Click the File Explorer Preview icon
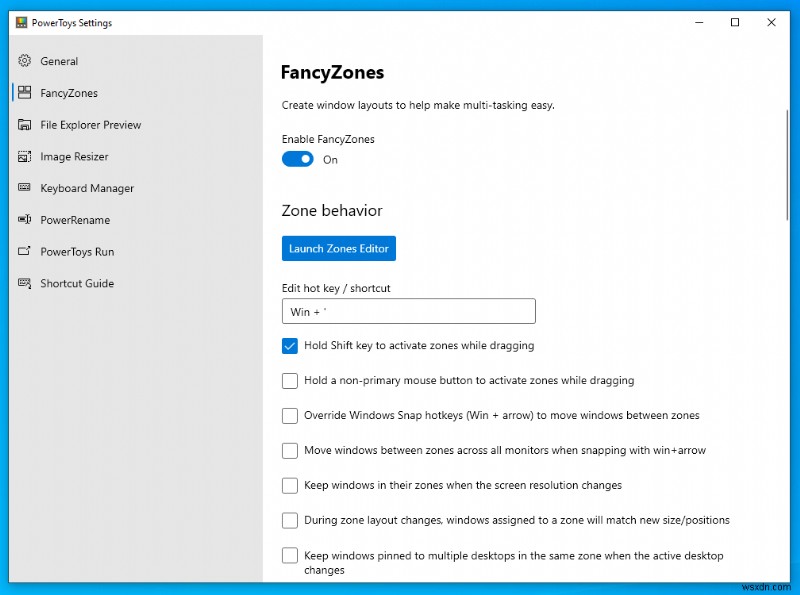The height and width of the screenshot is (595, 800). coord(24,125)
